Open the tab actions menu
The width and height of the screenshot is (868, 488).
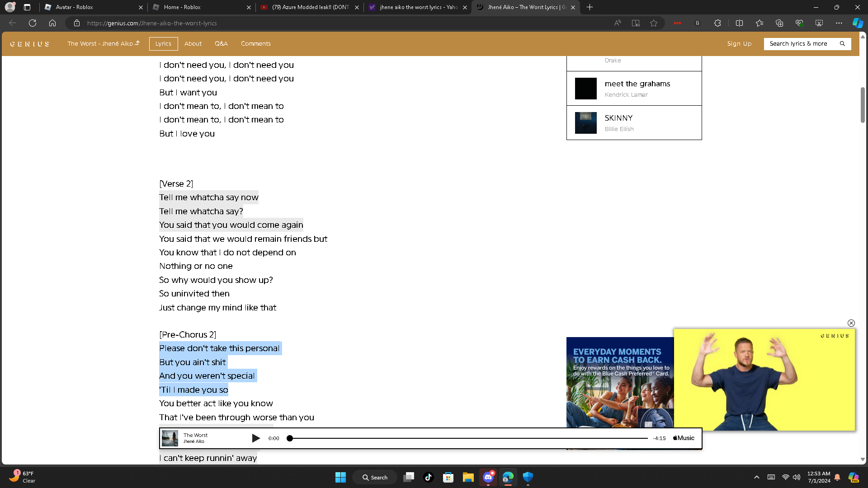coord(27,7)
